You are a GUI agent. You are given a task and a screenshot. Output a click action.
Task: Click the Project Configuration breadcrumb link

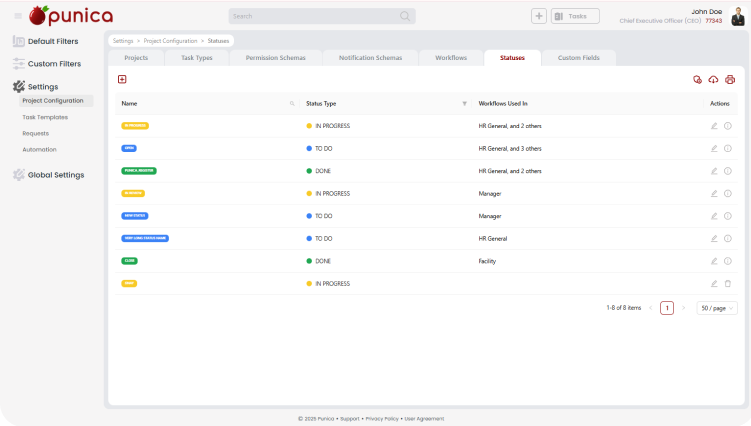tap(171, 41)
